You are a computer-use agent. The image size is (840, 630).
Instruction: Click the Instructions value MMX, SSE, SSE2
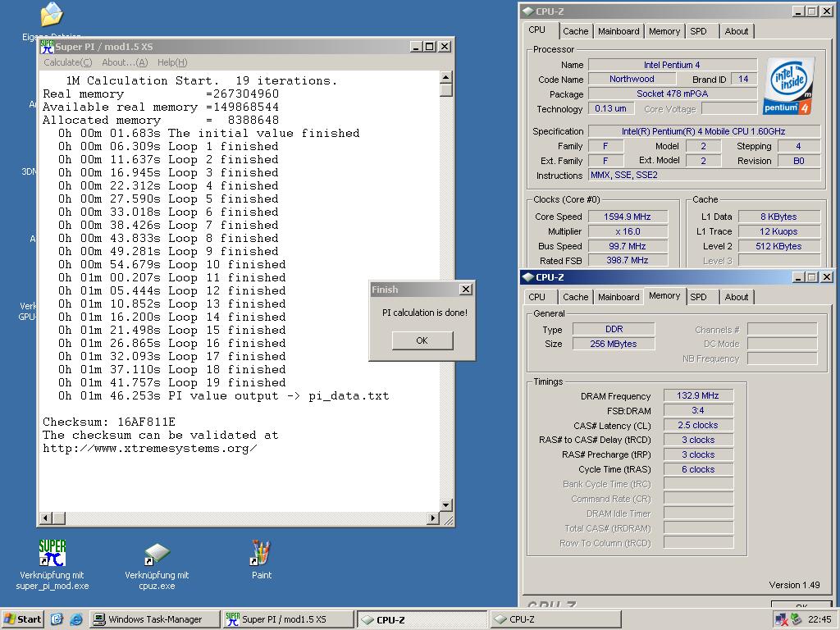(x=704, y=176)
